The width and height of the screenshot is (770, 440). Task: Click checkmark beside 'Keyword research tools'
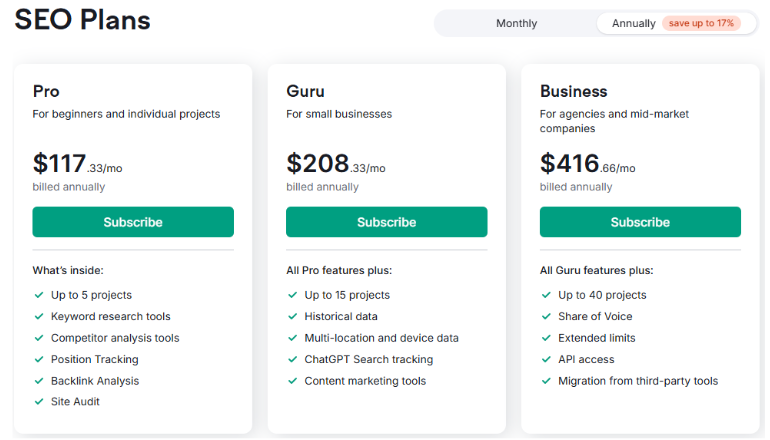39,316
